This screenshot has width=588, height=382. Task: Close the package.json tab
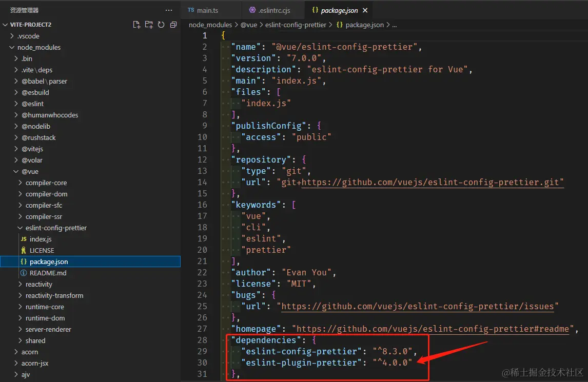[365, 10]
